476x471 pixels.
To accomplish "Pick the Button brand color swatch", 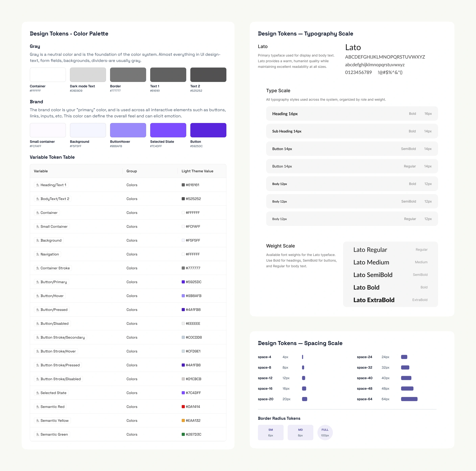I will (208, 130).
